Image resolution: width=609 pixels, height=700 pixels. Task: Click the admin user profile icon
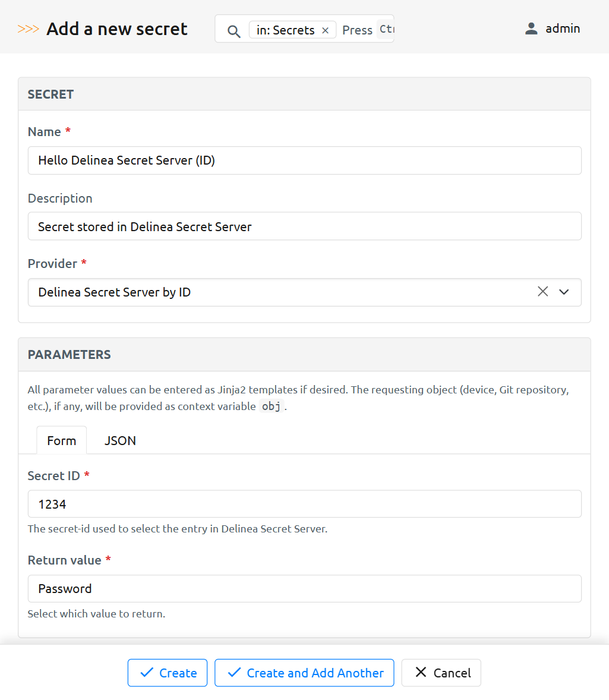pos(531,29)
